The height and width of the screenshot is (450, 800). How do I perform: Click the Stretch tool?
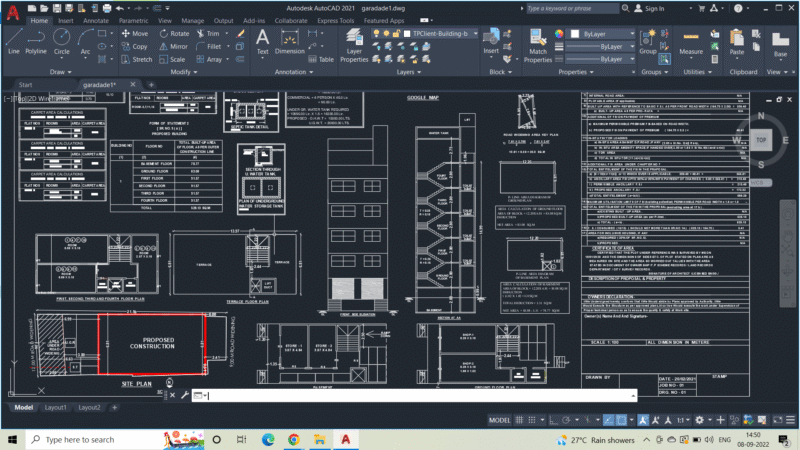[x=136, y=59]
